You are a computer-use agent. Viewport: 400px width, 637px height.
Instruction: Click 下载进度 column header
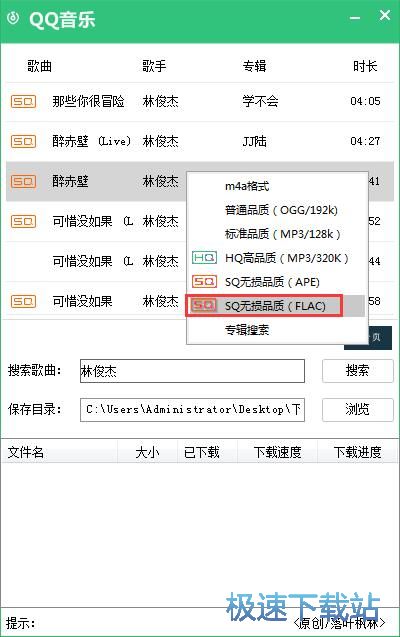(358, 452)
